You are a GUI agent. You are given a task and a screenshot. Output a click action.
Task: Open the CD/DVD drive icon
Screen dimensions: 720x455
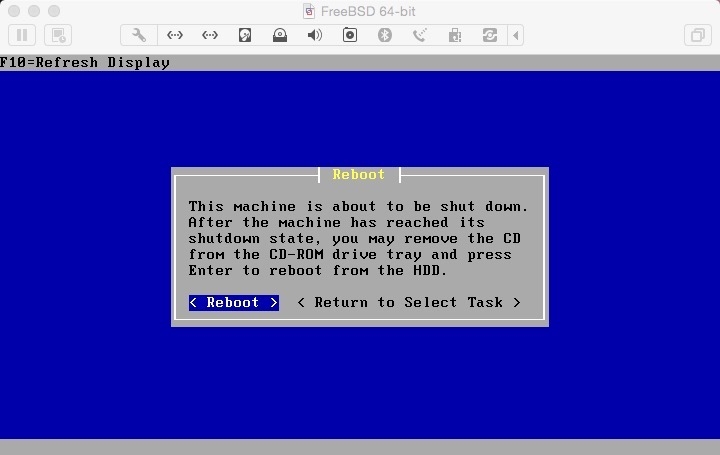280,35
